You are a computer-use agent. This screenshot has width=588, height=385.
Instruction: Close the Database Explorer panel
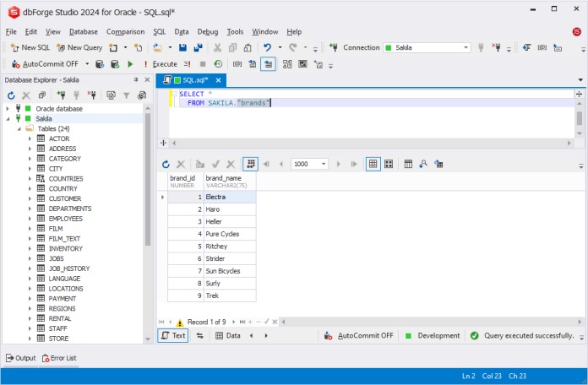point(147,80)
